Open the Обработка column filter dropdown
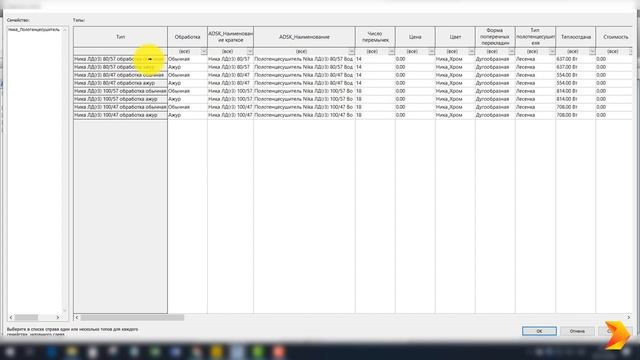640x360 pixels. [x=203, y=51]
